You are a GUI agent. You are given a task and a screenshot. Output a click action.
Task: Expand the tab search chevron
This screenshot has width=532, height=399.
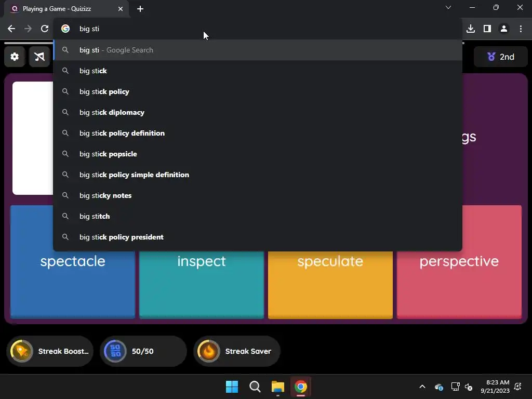pyautogui.click(x=448, y=7)
